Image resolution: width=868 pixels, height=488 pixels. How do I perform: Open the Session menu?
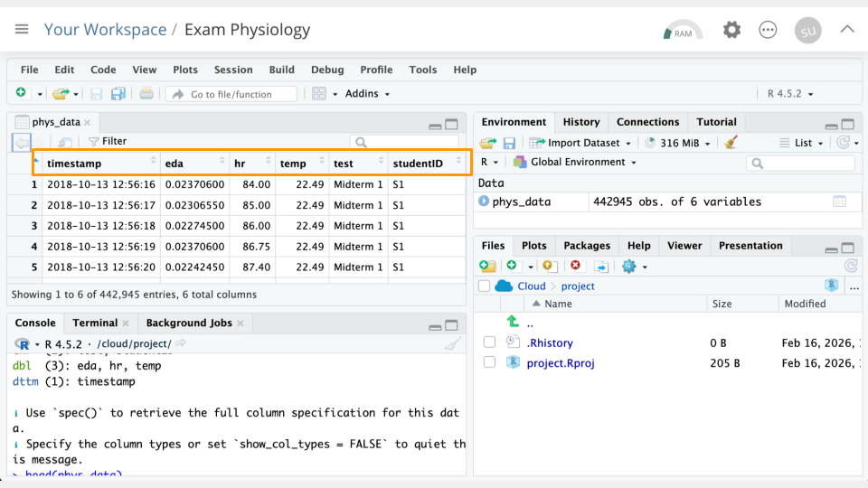(x=233, y=70)
